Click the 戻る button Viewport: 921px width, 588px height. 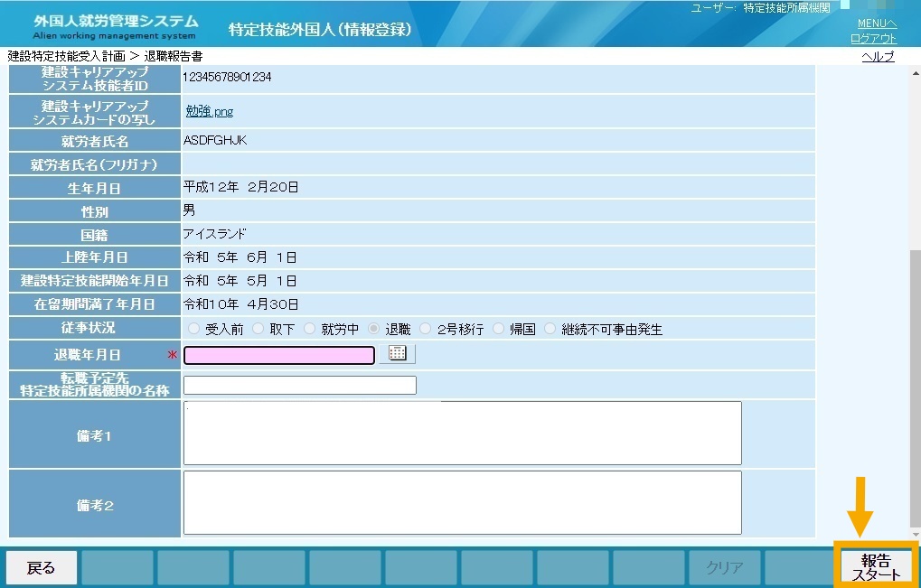tap(41, 567)
